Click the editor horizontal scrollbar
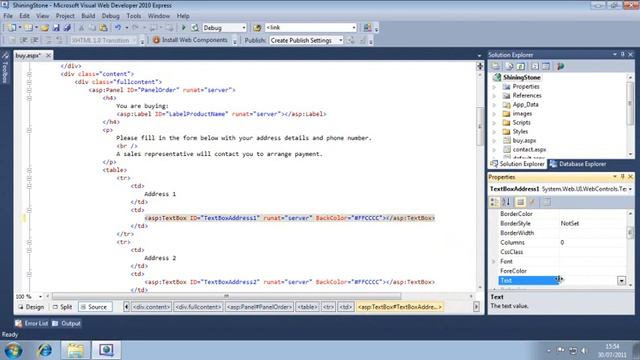Screen dimensions: 640x360 [227, 296]
